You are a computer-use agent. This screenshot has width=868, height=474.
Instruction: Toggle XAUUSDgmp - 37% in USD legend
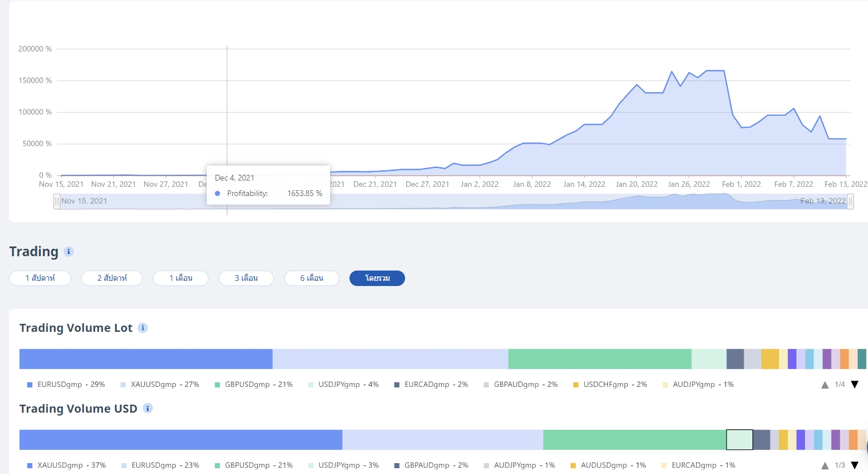(x=66, y=465)
